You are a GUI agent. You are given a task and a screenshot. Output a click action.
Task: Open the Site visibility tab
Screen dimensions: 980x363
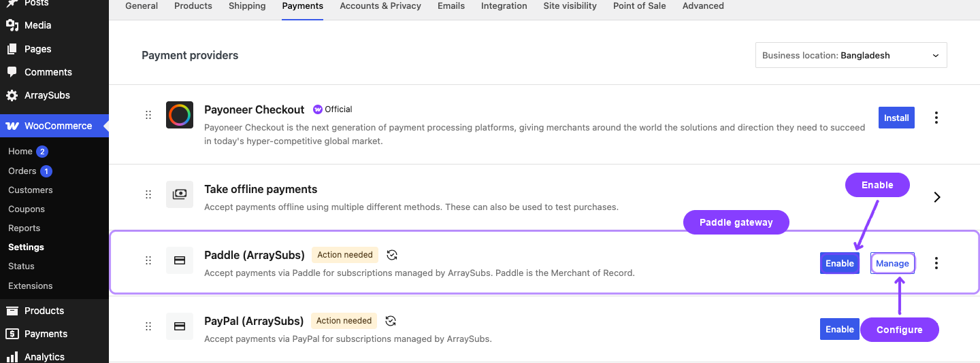tap(570, 6)
